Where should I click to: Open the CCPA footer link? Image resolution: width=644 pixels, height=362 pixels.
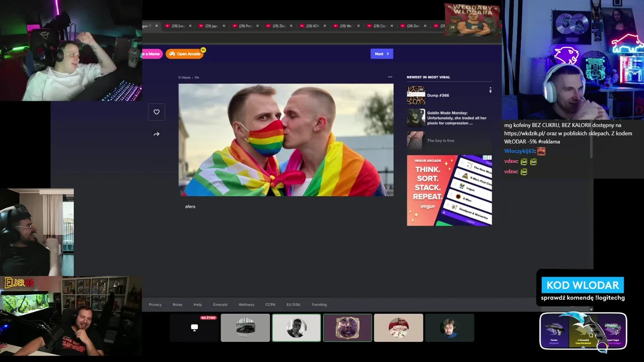[270, 305]
